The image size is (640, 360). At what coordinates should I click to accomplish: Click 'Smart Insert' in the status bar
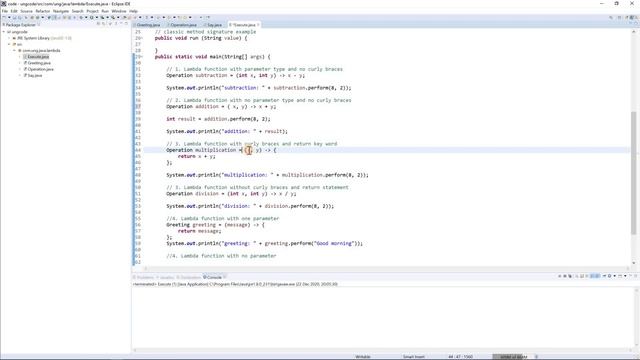coord(414,357)
